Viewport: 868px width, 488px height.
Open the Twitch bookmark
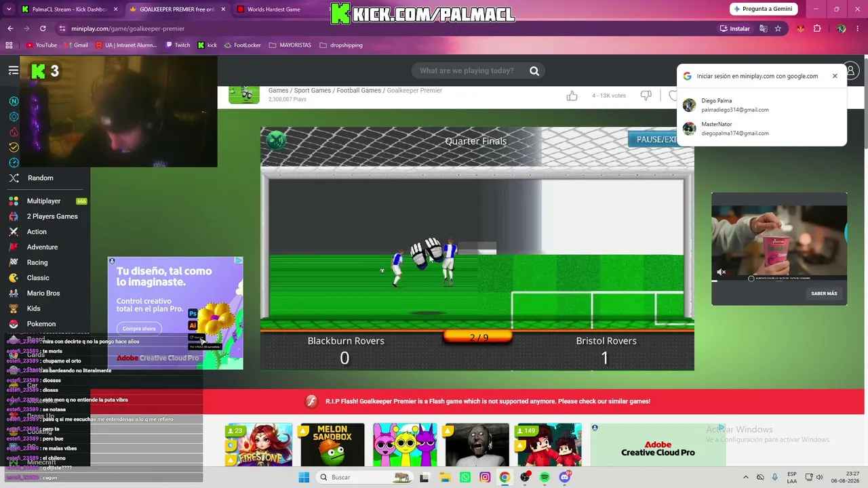[178, 45]
